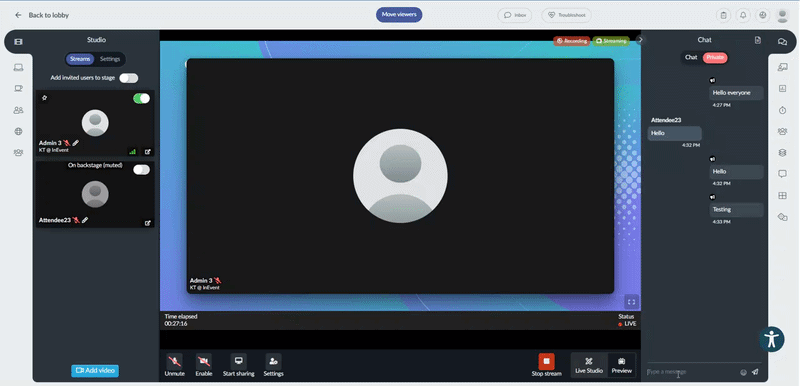Image resolution: width=800 pixels, height=386 pixels.
Task: Open the notifications bell icon
Action: pos(743,15)
